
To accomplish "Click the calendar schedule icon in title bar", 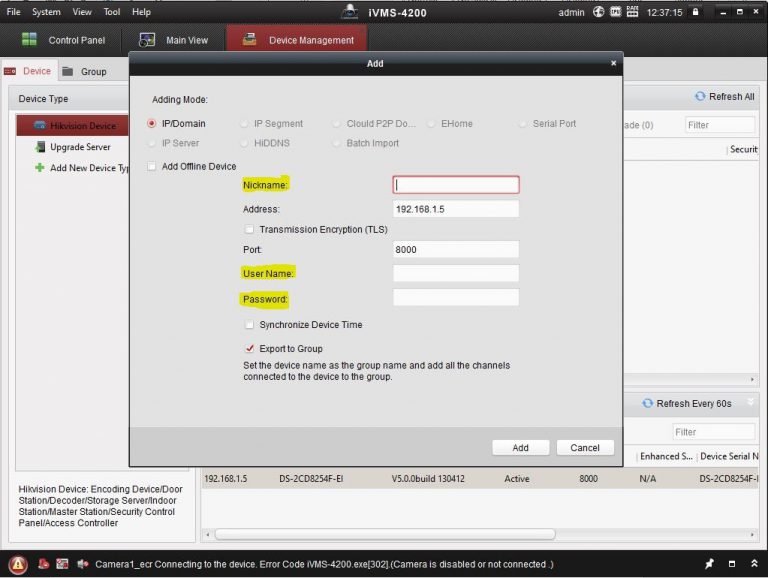I will click(x=632, y=12).
